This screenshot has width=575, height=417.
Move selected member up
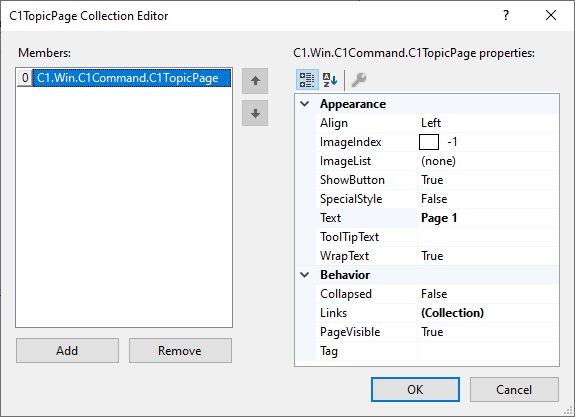[255, 81]
